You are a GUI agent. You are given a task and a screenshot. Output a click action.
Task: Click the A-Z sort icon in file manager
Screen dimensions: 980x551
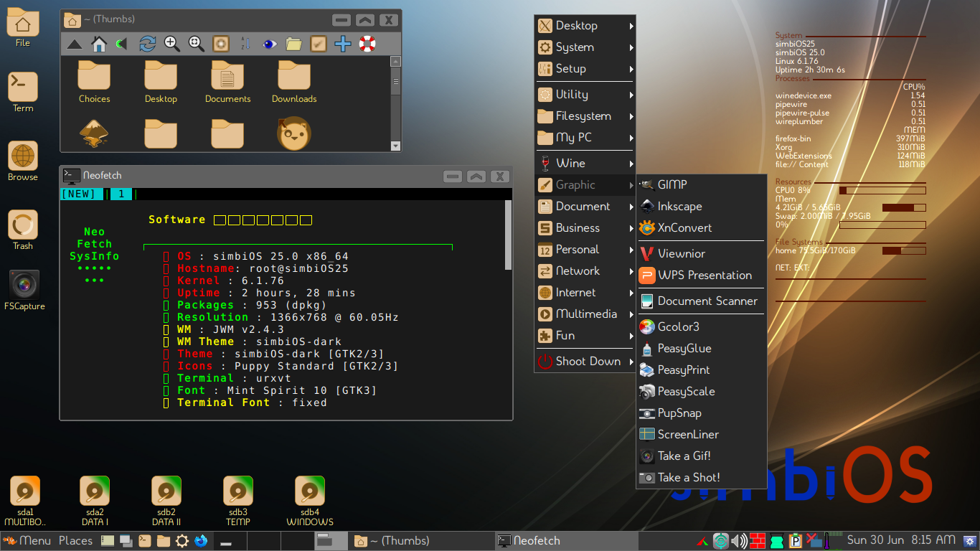(245, 44)
